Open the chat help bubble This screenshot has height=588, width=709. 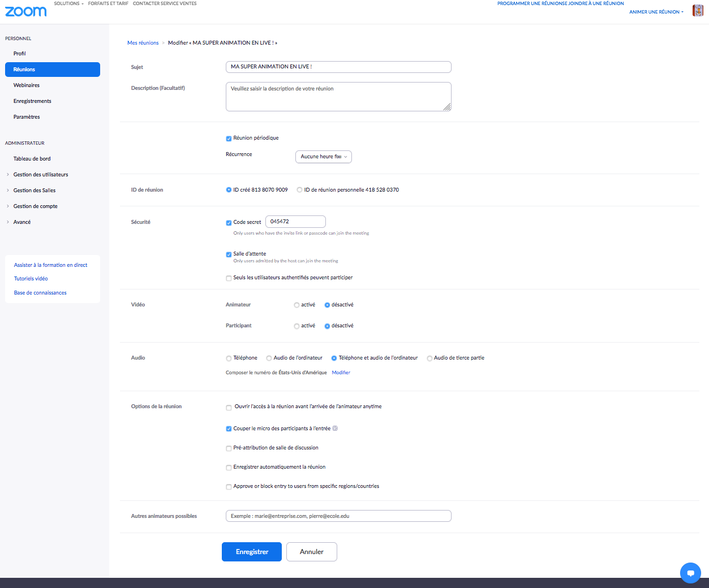point(690,573)
